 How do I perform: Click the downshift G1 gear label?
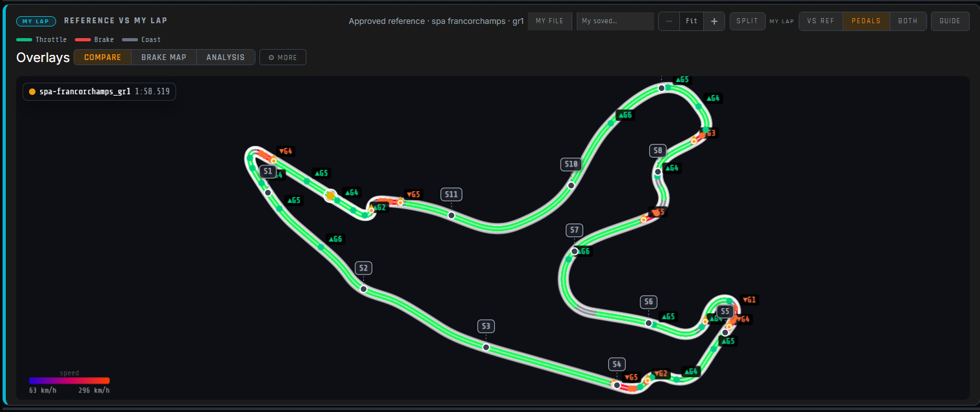click(x=749, y=300)
